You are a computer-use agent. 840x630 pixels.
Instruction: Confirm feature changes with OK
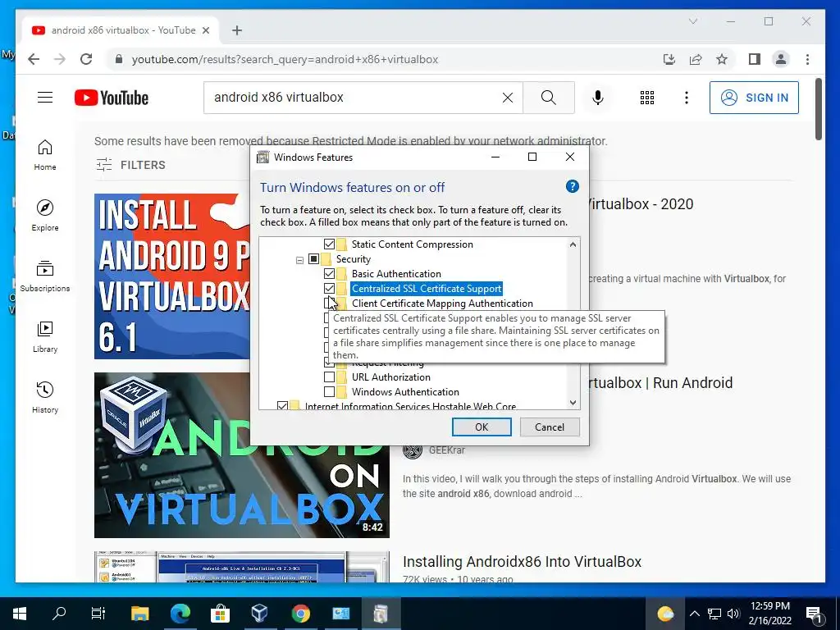pyautogui.click(x=482, y=427)
